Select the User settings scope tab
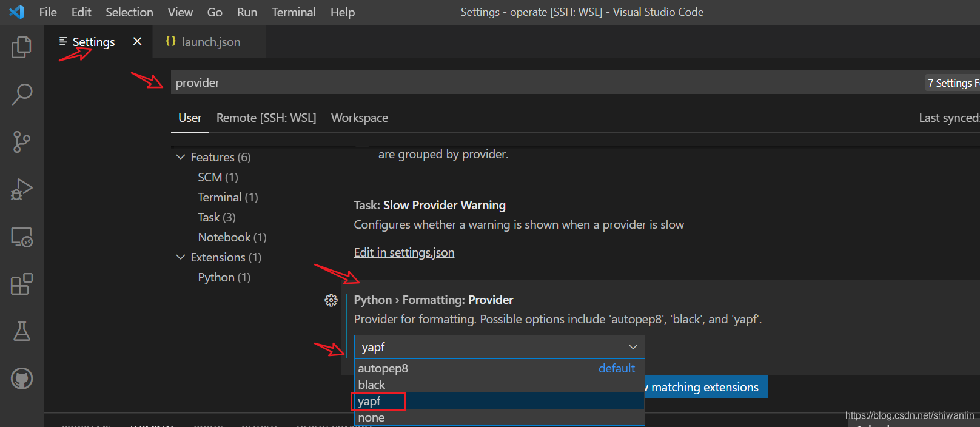 (190, 118)
